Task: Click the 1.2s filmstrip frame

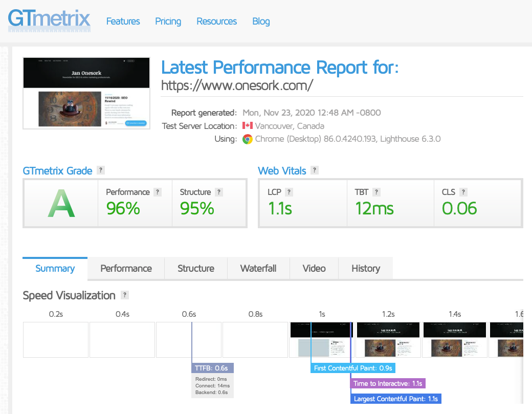Action: (x=388, y=340)
